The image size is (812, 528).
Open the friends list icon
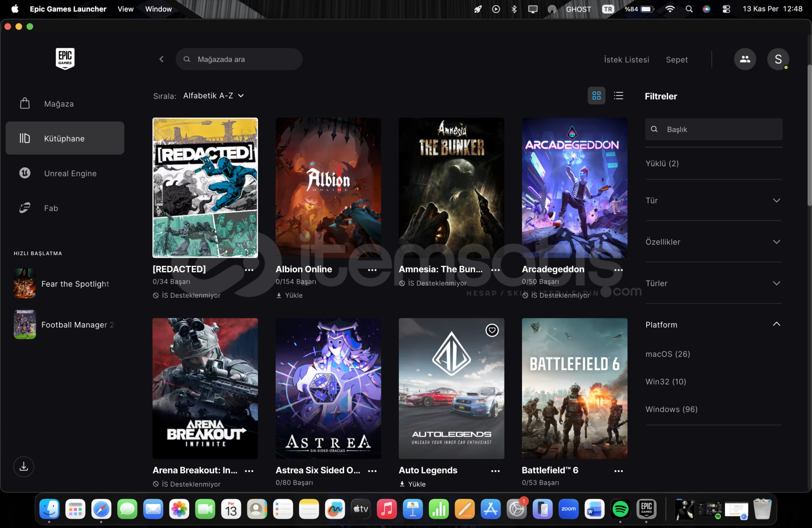pos(745,59)
